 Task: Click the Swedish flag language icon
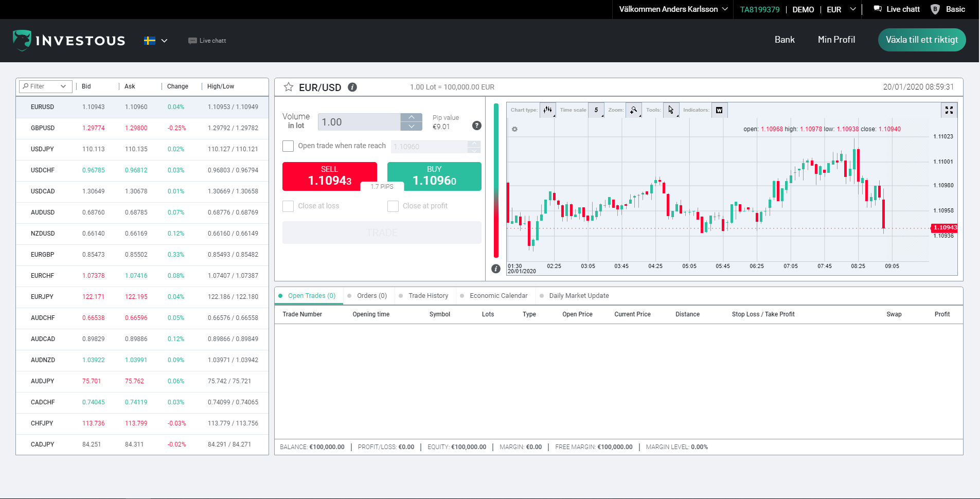point(150,41)
